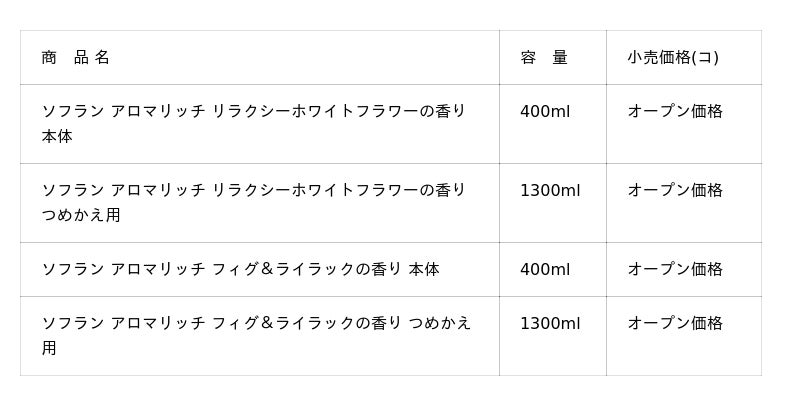Viewport: 800px width, 406px height.
Task: Click the wrapped つめかえ用 text under ホワイトフラワー
Action: point(81,215)
